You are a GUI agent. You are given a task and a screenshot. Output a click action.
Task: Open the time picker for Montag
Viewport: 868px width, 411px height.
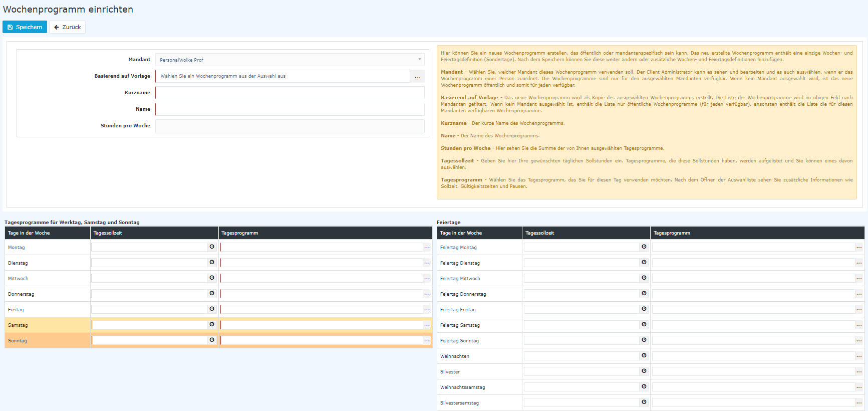[x=212, y=247]
